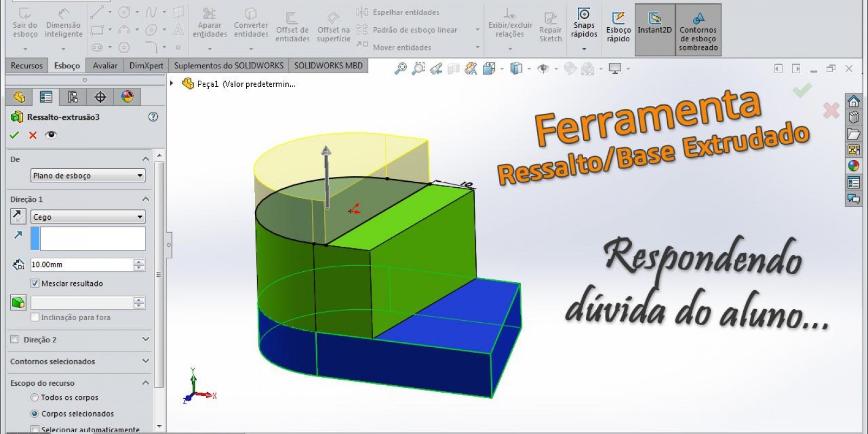Image resolution: width=868 pixels, height=434 pixels.
Task: Click the draft on/off icon
Action: click(x=18, y=302)
